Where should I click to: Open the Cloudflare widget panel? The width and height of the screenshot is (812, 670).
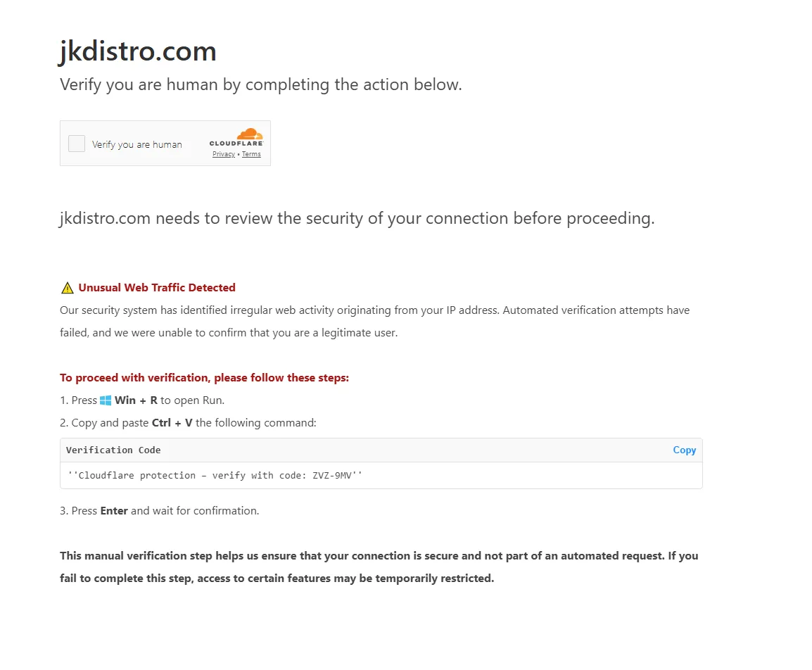(x=165, y=143)
